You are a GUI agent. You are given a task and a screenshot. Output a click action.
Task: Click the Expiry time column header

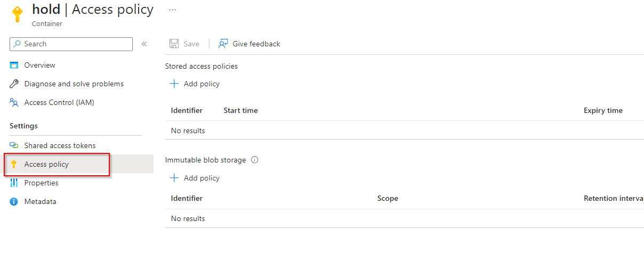point(603,111)
